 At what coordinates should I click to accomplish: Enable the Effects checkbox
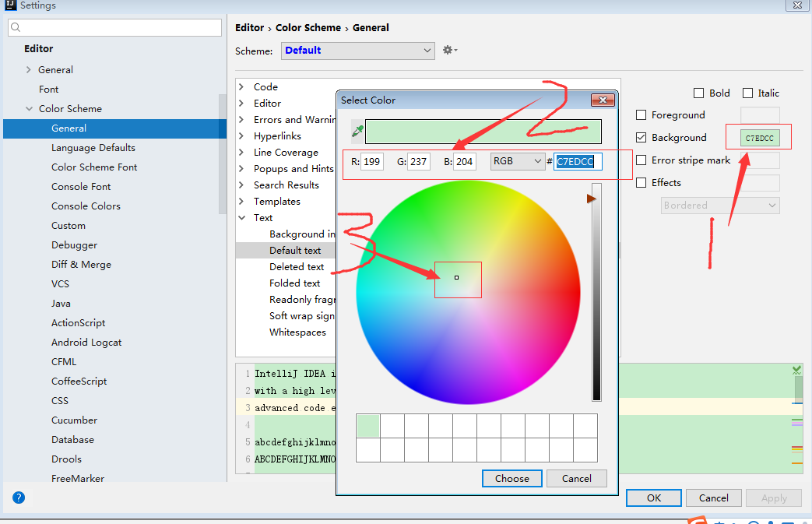641,182
